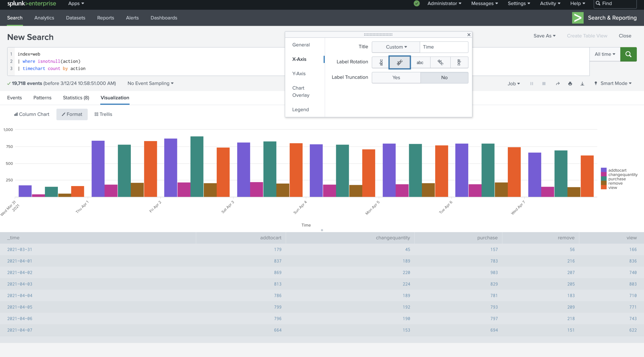Open the Settings menu

pyautogui.click(x=518, y=3)
